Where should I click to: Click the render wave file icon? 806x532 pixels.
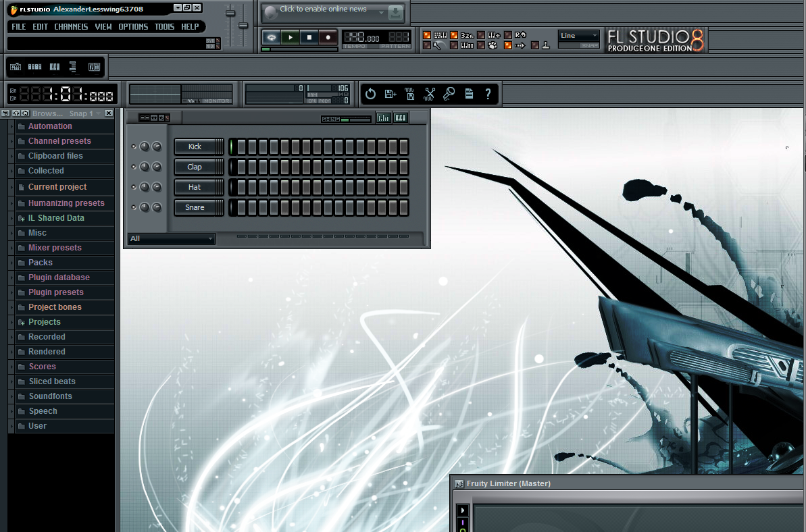[409, 94]
